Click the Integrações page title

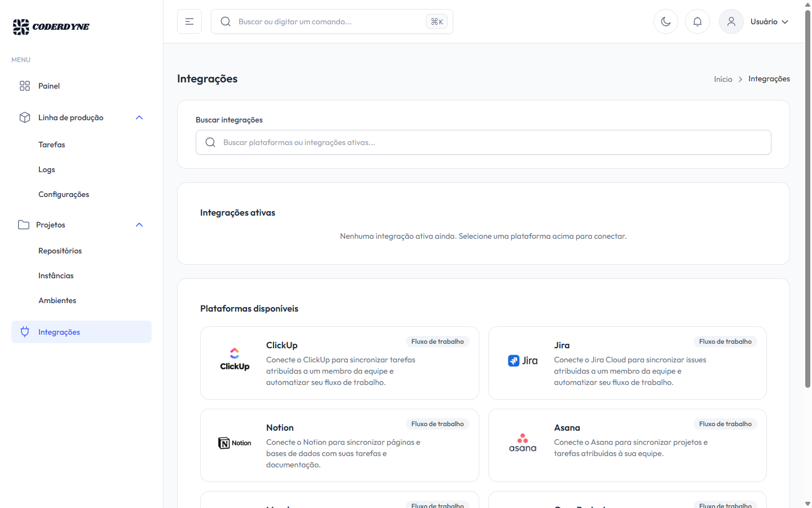[x=207, y=78]
